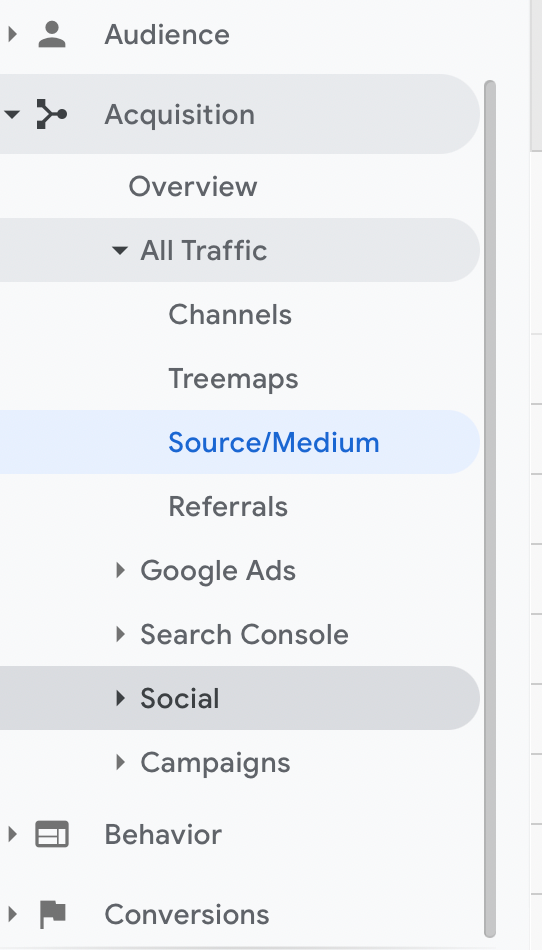Expand the Social submenu arrow
Image resolution: width=542 pixels, height=950 pixels.
click(x=120, y=698)
